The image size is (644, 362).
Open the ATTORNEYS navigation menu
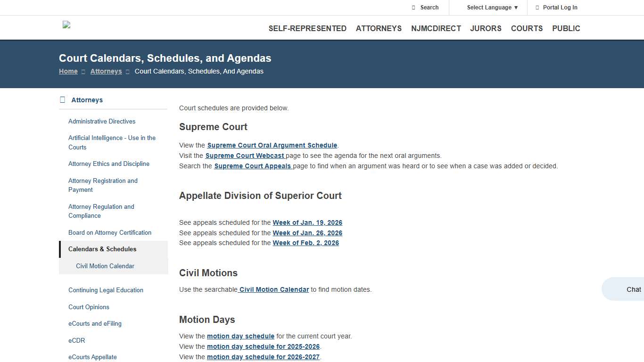click(379, 28)
